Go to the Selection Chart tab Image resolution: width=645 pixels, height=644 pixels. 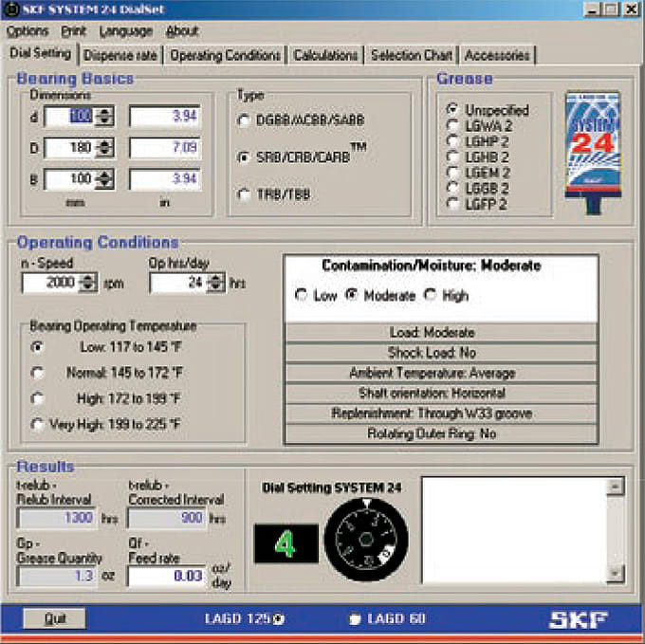[412, 55]
